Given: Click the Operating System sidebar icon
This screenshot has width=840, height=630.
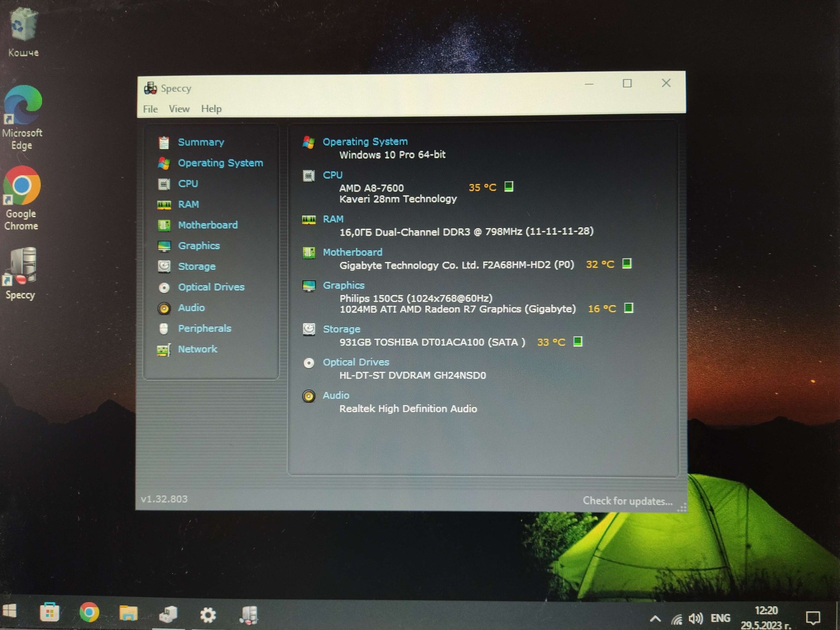Looking at the screenshot, I should 164,163.
